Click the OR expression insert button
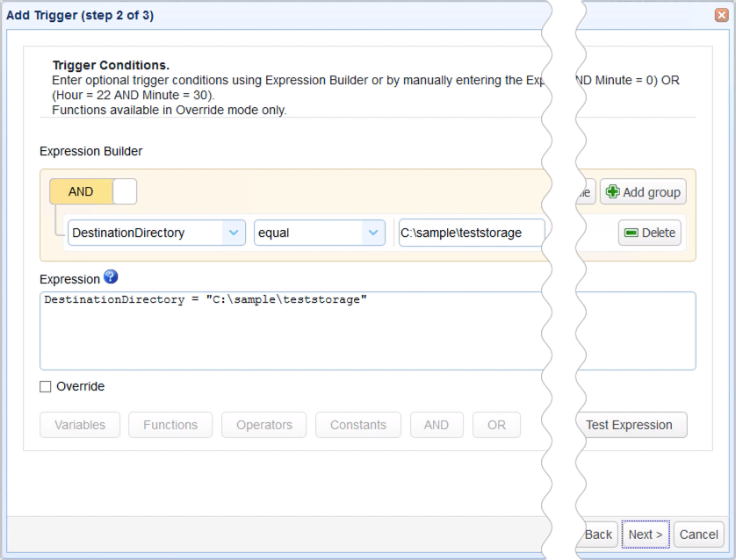The height and width of the screenshot is (560, 736). (495, 425)
